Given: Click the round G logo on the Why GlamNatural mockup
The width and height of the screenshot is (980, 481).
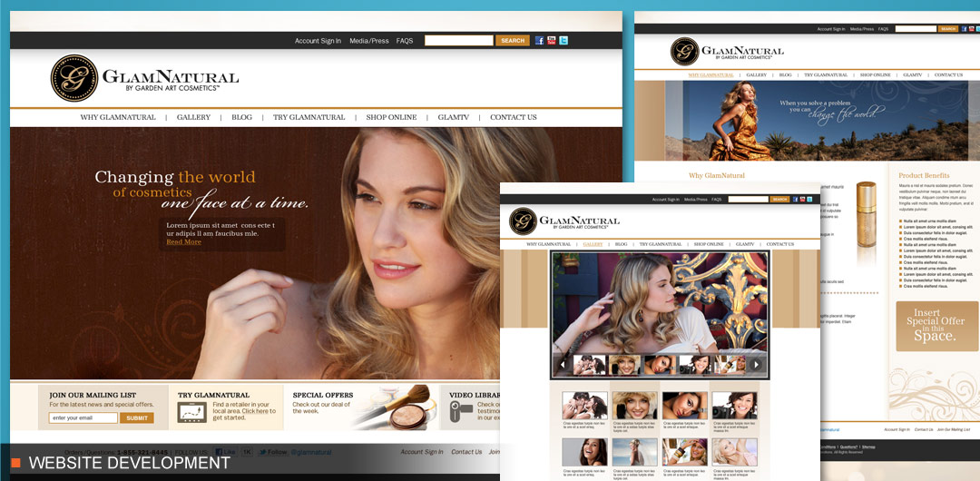Looking at the screenshot, I should pos(684,52).
